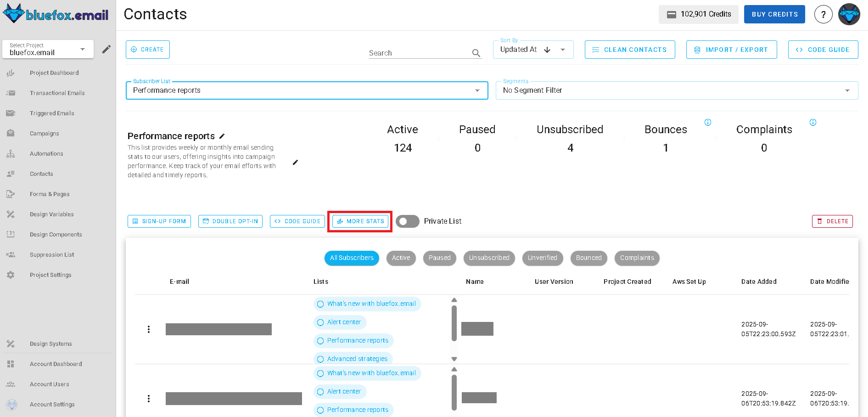Delete the subscriber list
868x417 pixels.
(x=832, y=221)
